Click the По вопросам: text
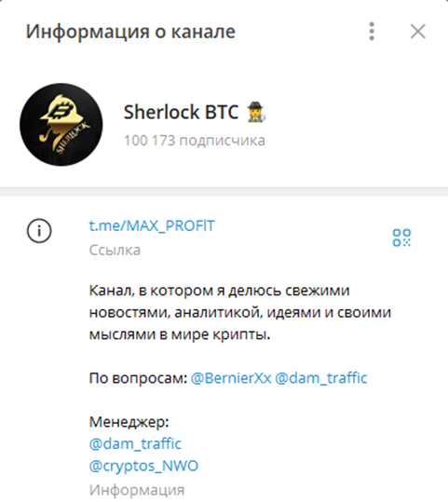This screenshot has width=448, height=502. click(x=138, y=378)
